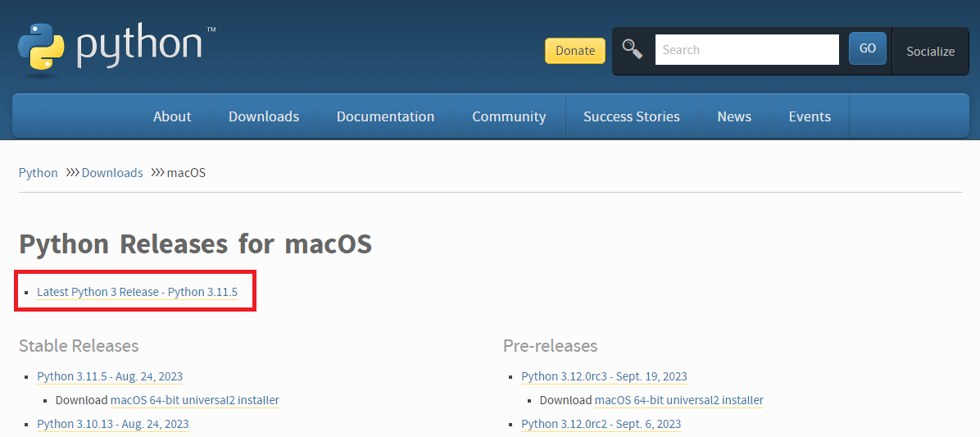This screenshot has width=980, height=437.
Task: Click the macOS breadcrumb text
Action: [186, 172]
